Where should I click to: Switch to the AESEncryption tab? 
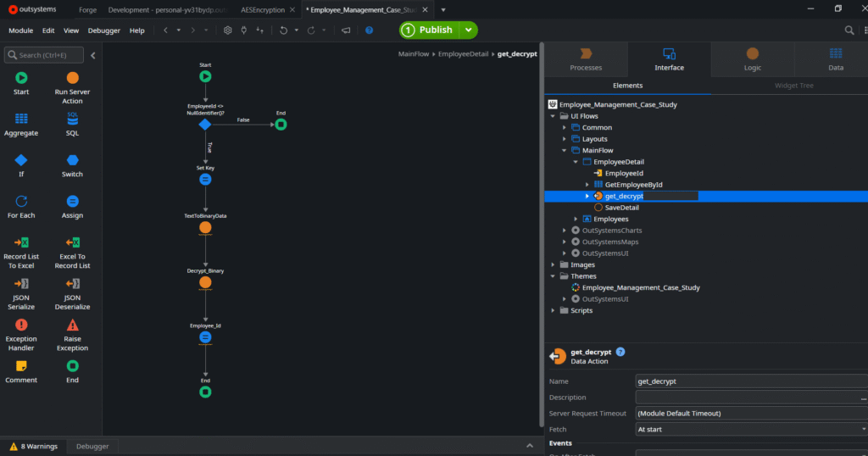click(263, 10)
